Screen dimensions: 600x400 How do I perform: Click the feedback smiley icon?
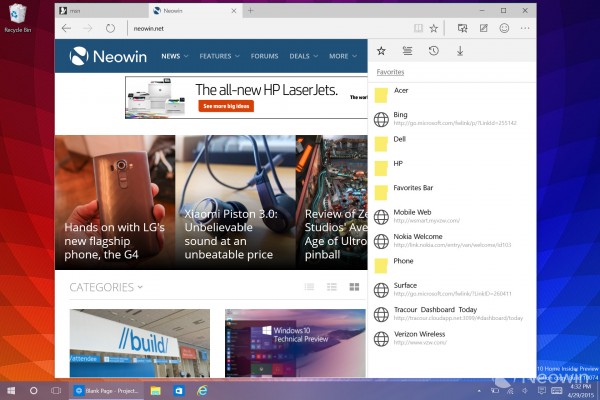point(504,29)
